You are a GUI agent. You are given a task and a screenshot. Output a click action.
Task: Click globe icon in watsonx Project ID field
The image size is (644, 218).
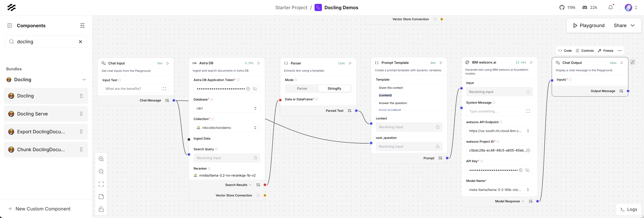(528, 150)
